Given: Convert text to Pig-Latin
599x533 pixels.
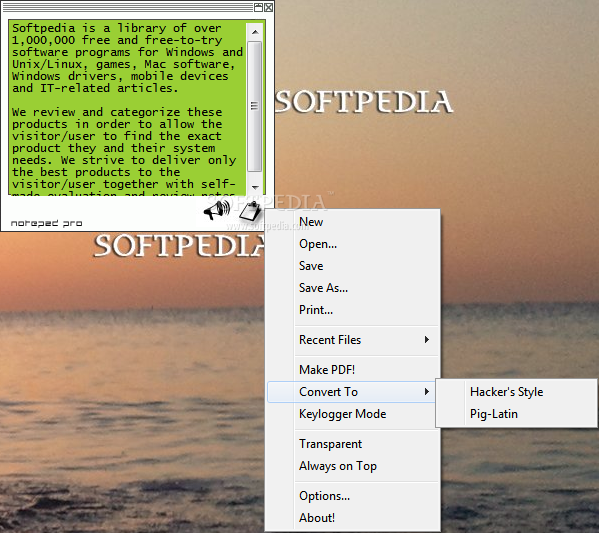Looking at the screenshot, I should pyautogui.click(x=516, y=414).
